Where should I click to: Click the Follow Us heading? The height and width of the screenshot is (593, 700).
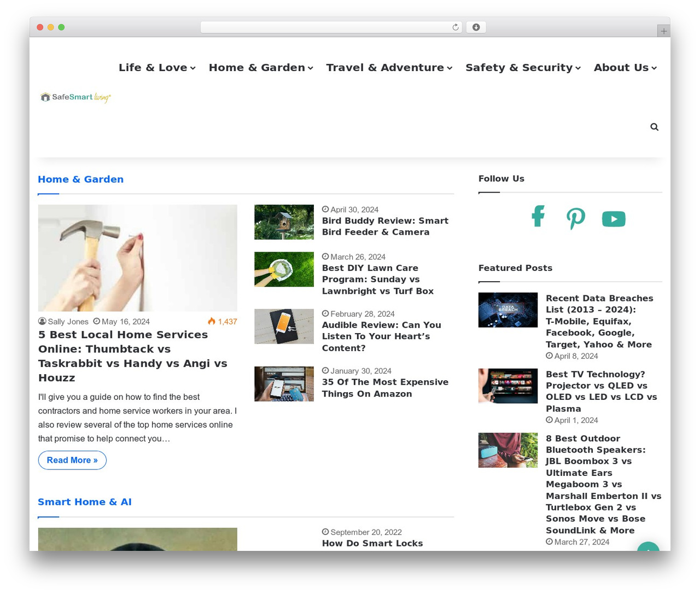(x=501, y=179)
